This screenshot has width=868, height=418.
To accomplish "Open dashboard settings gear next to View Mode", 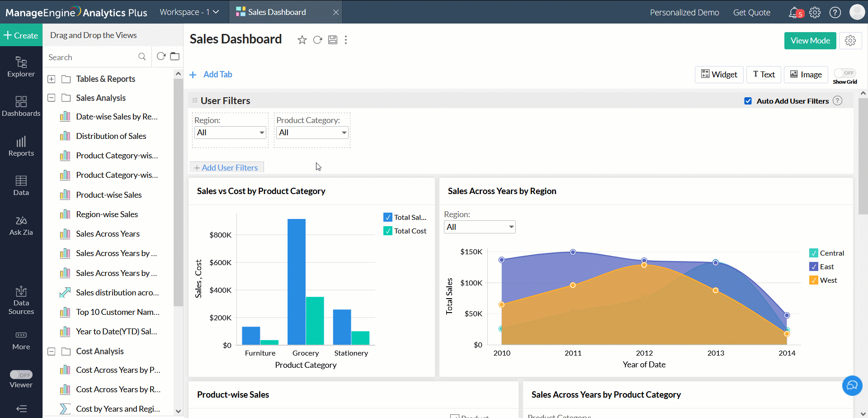I will 850,41.
